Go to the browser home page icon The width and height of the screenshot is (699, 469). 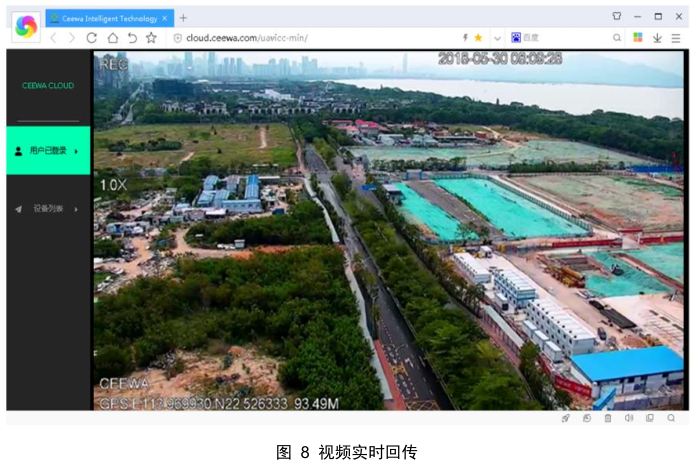(112, 38)
